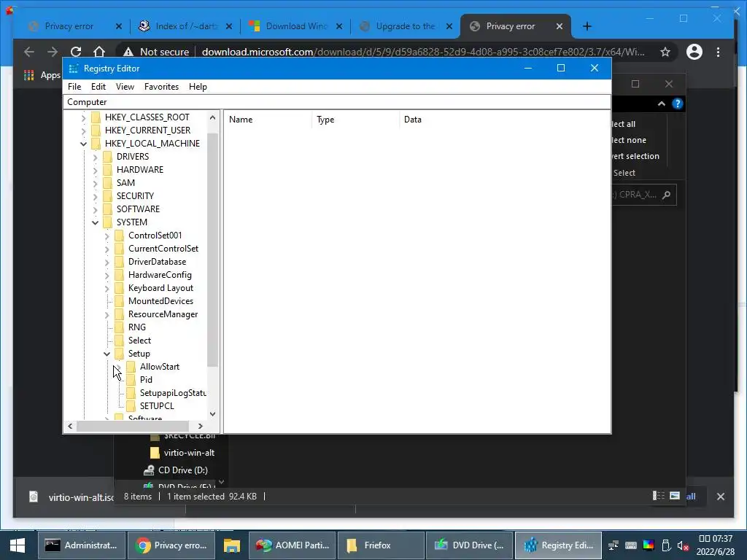Switch to Administrator command prompt taskbar button

pyautogui.click(x=82, y=545)
